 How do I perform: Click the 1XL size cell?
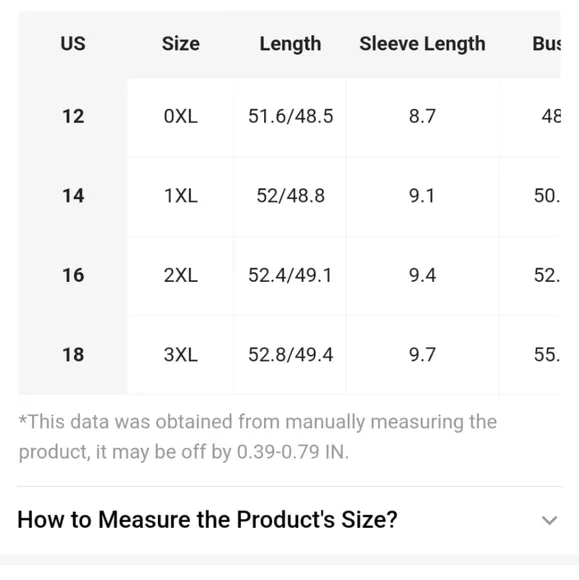point(181,196)
